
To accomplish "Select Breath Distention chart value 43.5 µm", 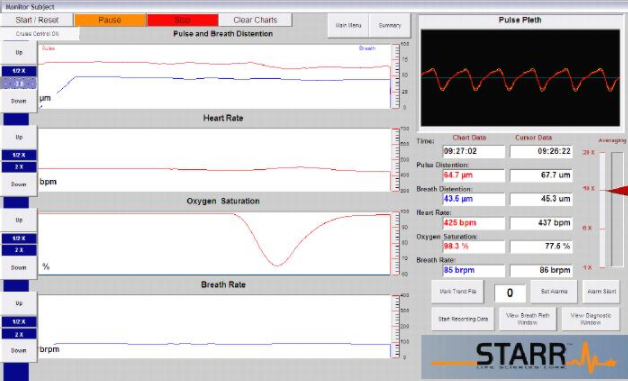I will (474, 199).
